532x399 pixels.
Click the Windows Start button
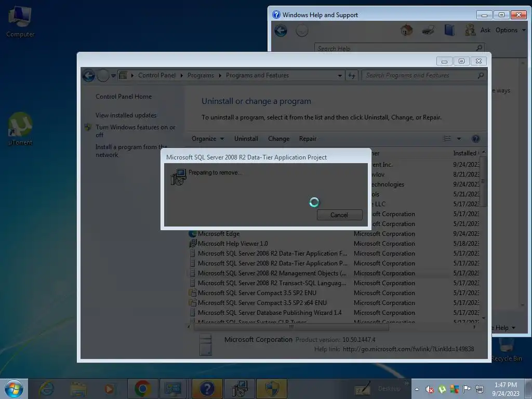coord(14,389)
